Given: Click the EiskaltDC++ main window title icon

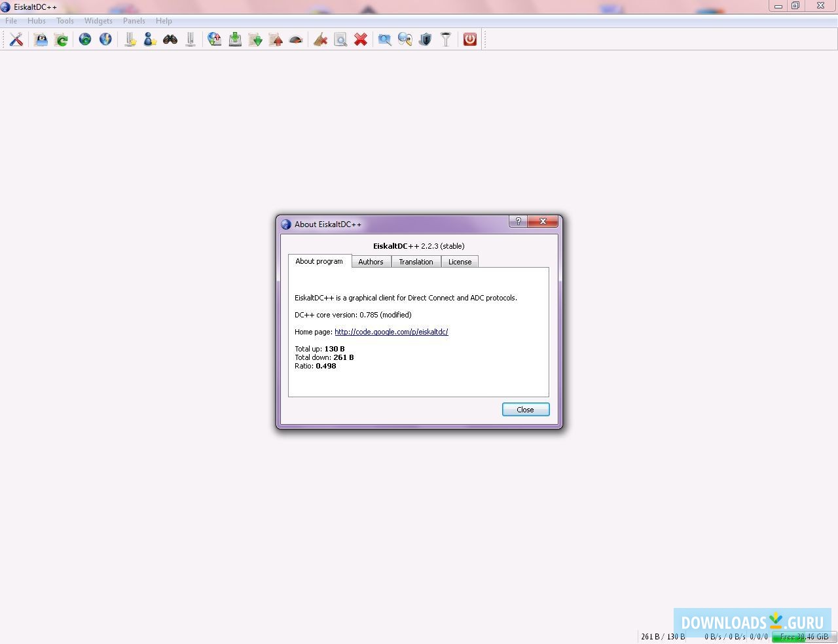Looking at the screenshot, I should [6, 7].
